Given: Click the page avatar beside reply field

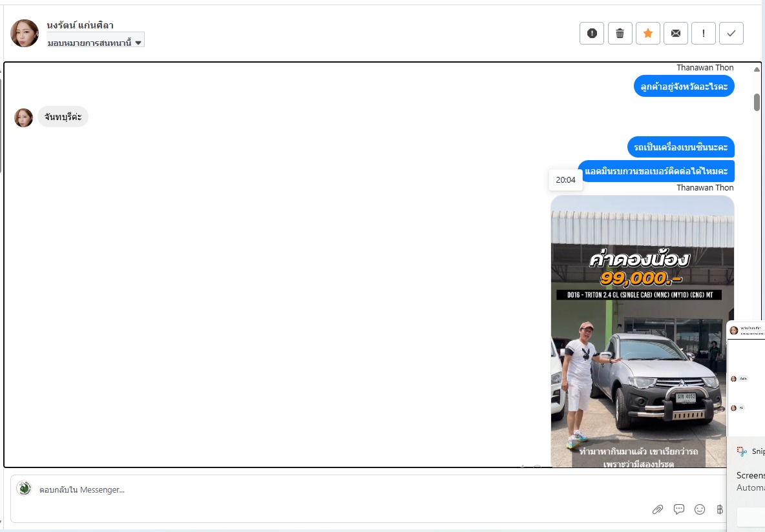Looking at the screenshot, I should 24,488.
